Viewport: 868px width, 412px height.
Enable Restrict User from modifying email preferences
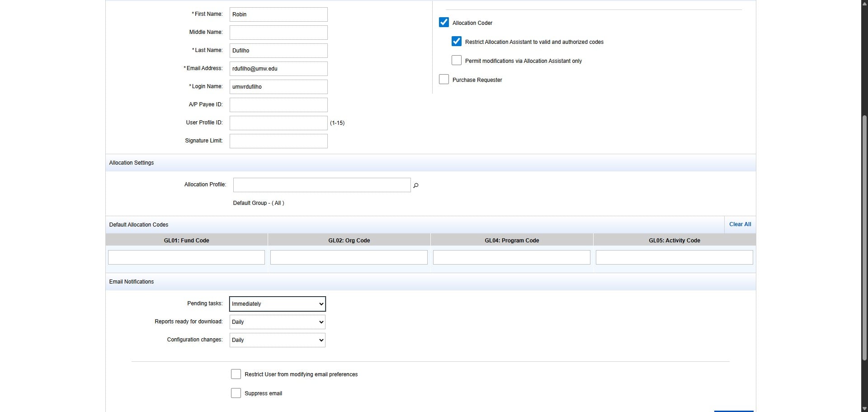pos(236,374)
